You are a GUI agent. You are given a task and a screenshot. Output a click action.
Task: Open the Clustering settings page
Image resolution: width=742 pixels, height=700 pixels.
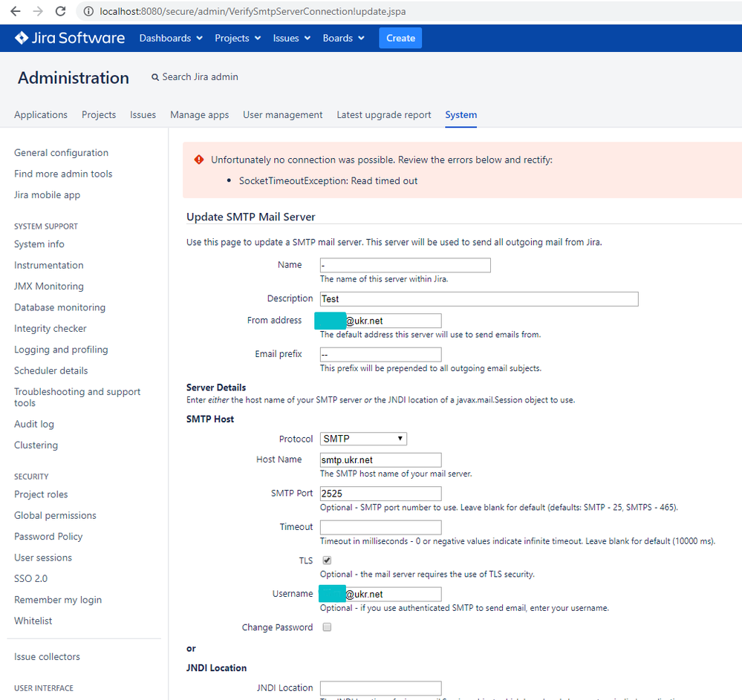(36, 445)
